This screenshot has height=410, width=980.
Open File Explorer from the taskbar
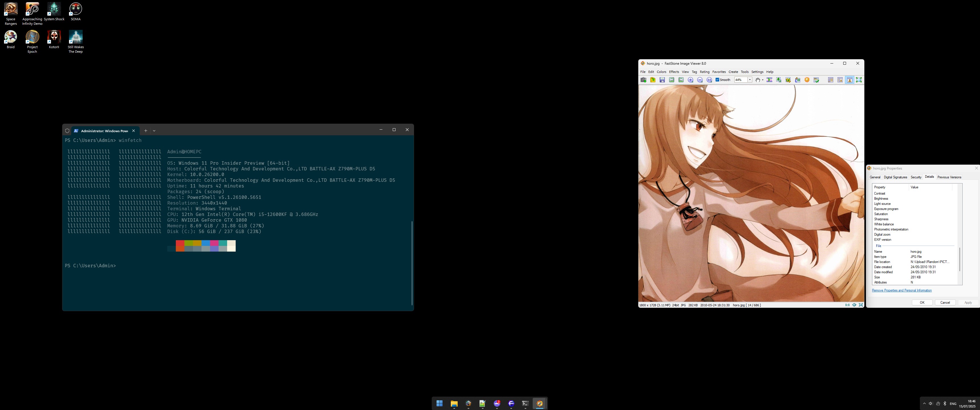tap(454, 403)
